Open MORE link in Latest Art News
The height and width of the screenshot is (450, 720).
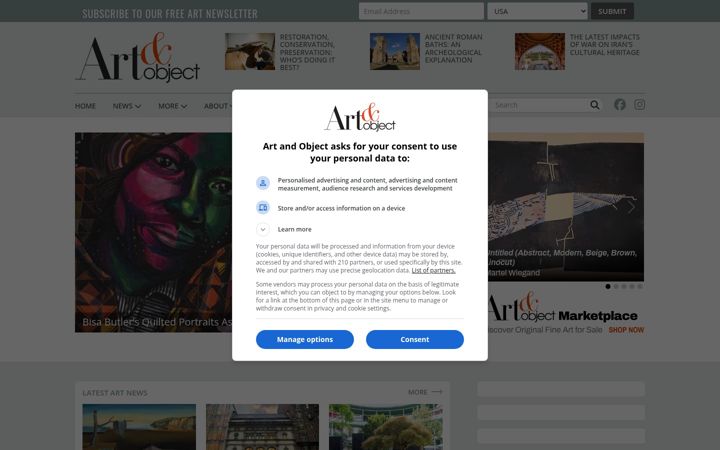(x=425, y=392)
